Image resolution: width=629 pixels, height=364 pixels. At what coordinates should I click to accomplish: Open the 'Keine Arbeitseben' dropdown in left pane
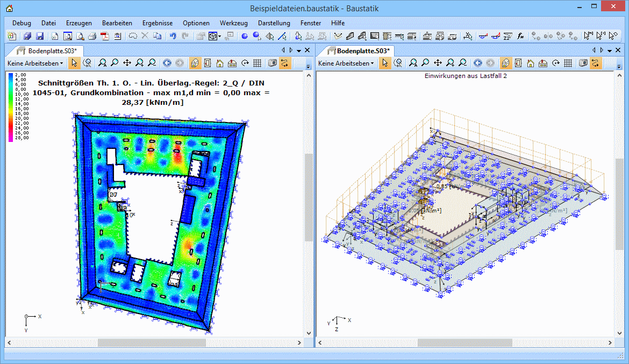point(35,63)
